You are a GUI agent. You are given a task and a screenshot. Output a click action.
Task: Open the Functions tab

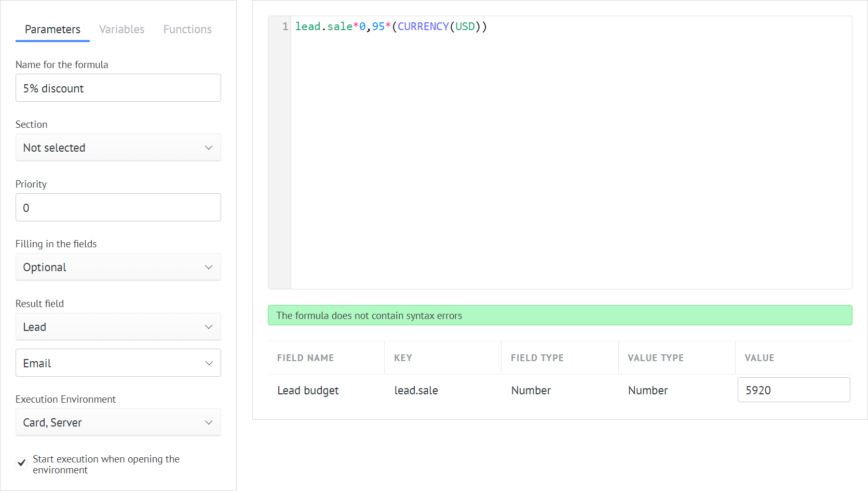(x=187, y=29)
